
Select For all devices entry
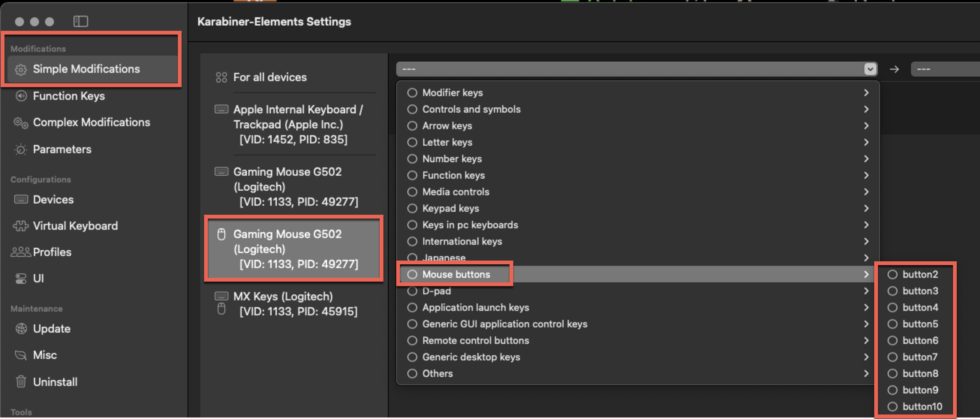click(270, 77)
